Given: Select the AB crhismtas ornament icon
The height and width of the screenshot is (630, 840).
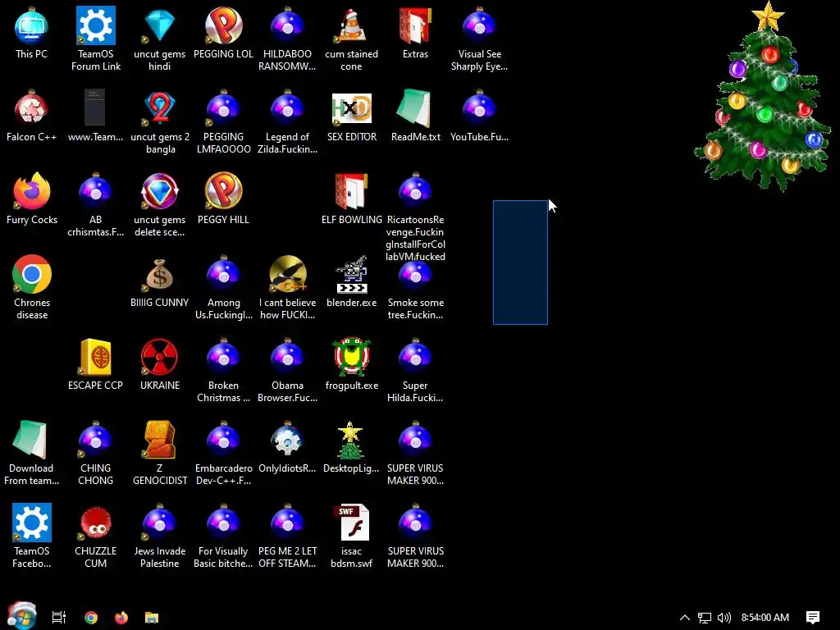Looking at the screenshot, I should tap(95, 191).
